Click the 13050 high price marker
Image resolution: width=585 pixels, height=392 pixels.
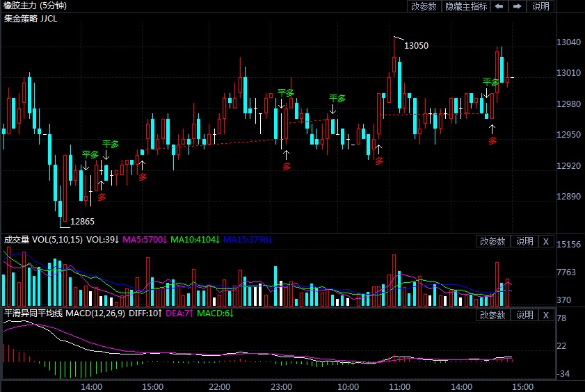(416, 46)
